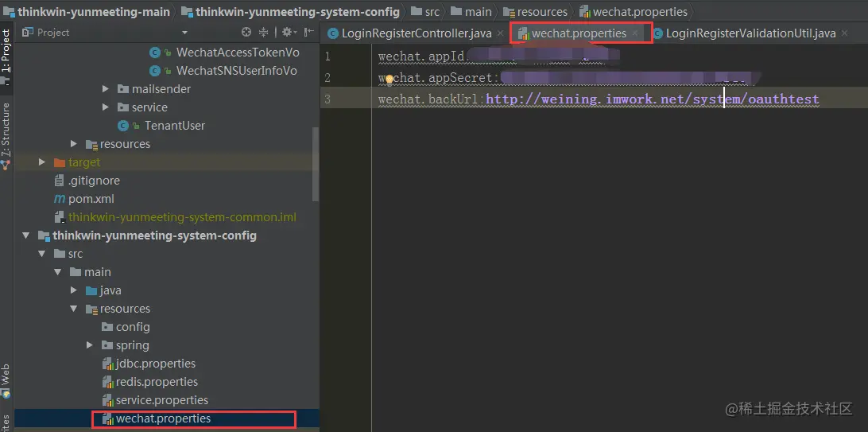Collapse the src folder under system-config
Screen dimensions: 868x432
(x=41, y=254)
